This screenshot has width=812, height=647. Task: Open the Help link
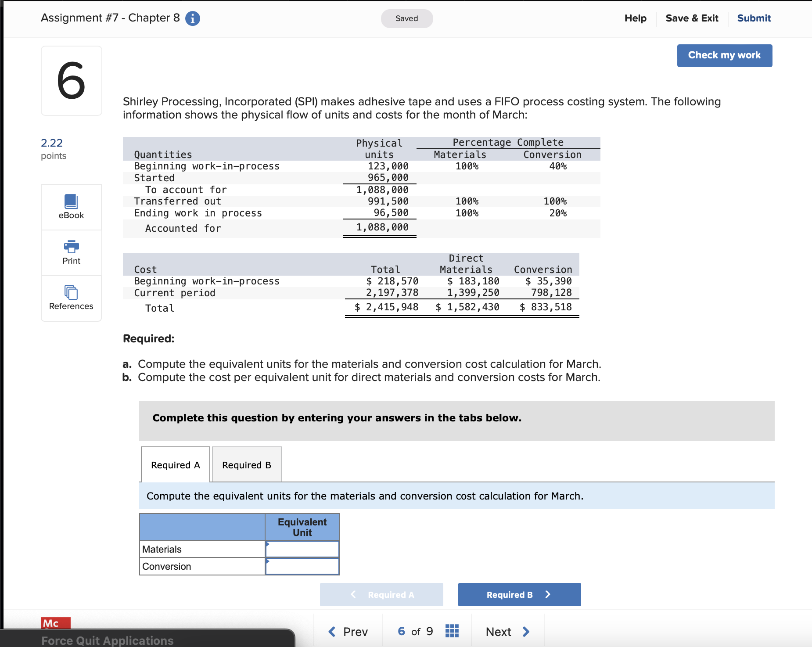tap(635, 18)
